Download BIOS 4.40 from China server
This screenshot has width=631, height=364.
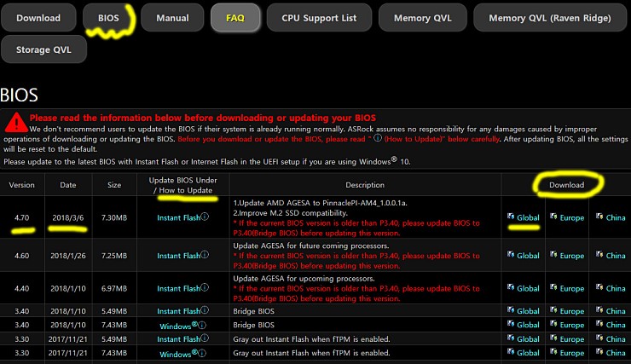point(616,288)
